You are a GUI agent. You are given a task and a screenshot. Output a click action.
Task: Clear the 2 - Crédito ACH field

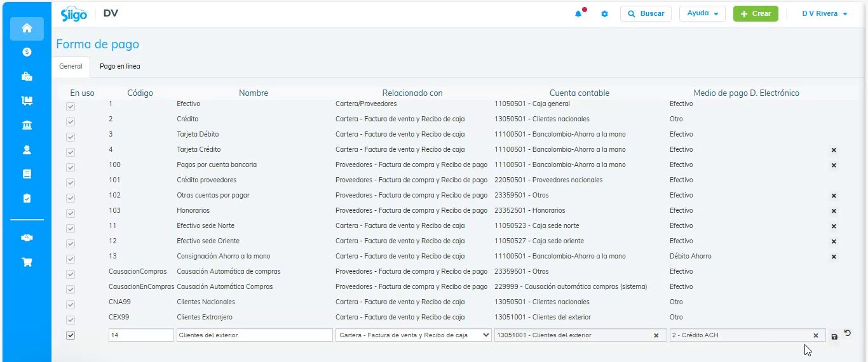click(816, 335)
